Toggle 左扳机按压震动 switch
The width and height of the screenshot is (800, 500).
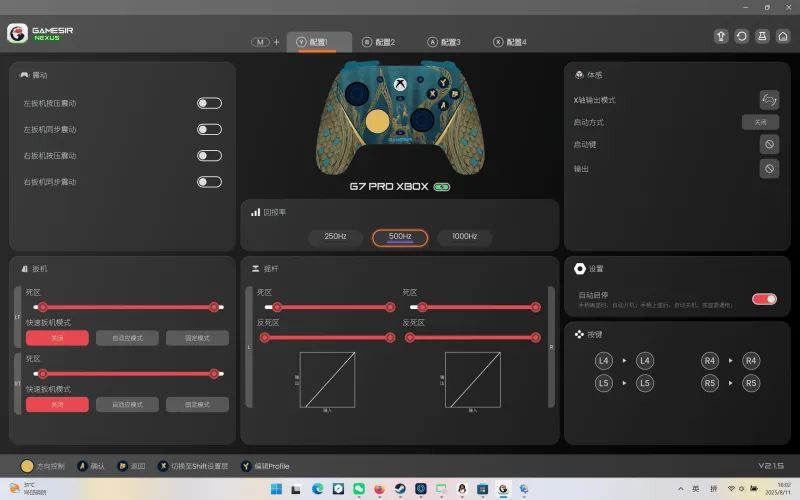click(x=209, y=103)
